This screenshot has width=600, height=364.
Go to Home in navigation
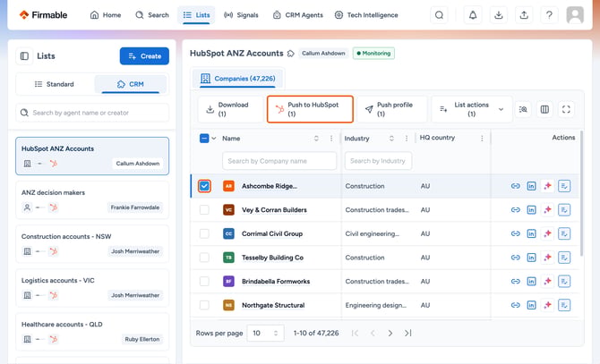pos(106,15)
